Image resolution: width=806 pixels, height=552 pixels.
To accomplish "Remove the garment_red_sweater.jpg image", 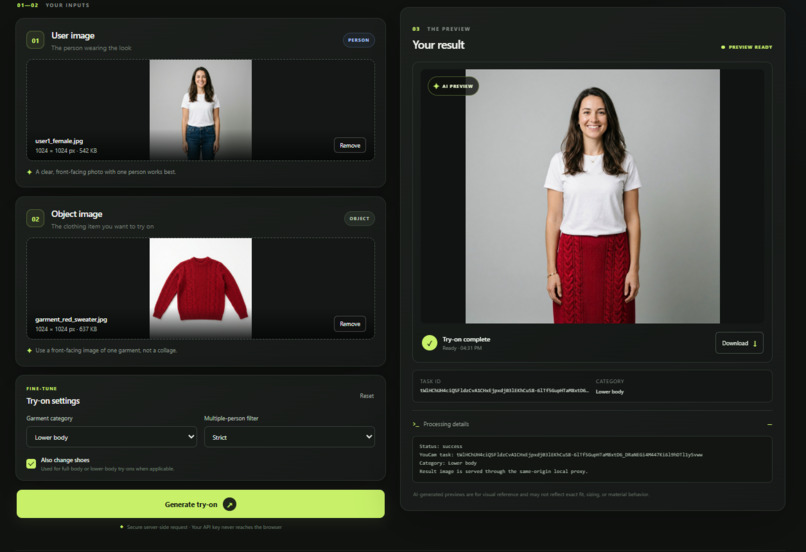I will click(x=350, y=324).
